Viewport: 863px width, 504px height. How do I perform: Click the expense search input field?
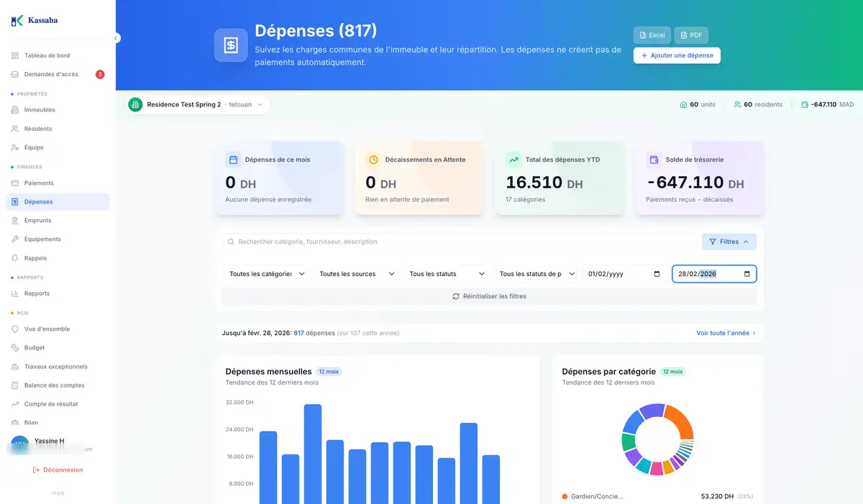coord(460,242)
